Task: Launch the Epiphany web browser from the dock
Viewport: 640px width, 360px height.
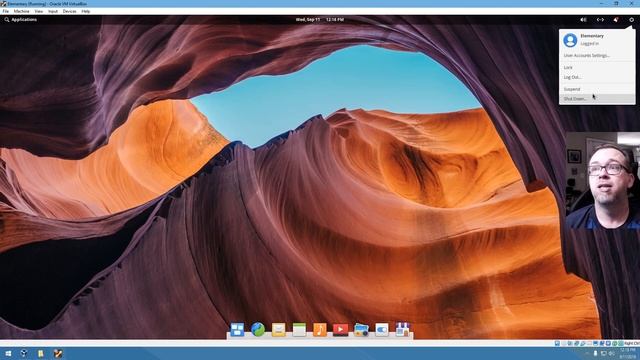Action: pyautogui.click(x=258, y=329)
